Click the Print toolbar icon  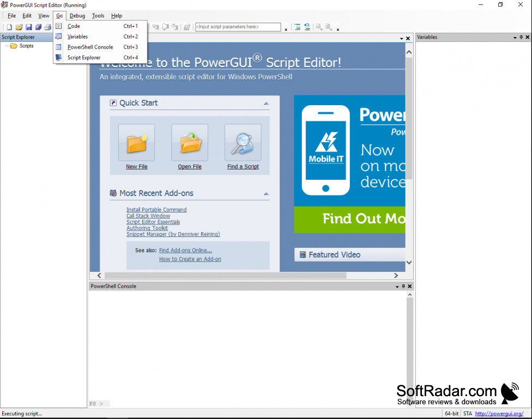coord(48,27)
